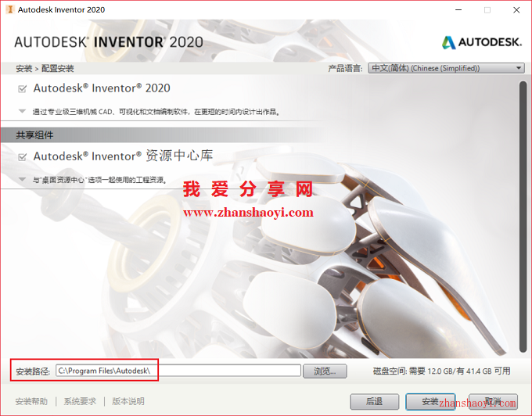Open the 产品语言 language dropdown
Screen dimensions: 532x416
[x=446, y=68]
